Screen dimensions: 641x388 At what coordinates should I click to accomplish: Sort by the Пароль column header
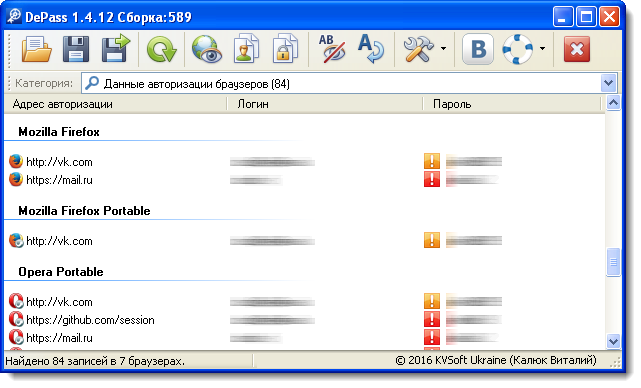pyautogui.click(x=512, y=104)
